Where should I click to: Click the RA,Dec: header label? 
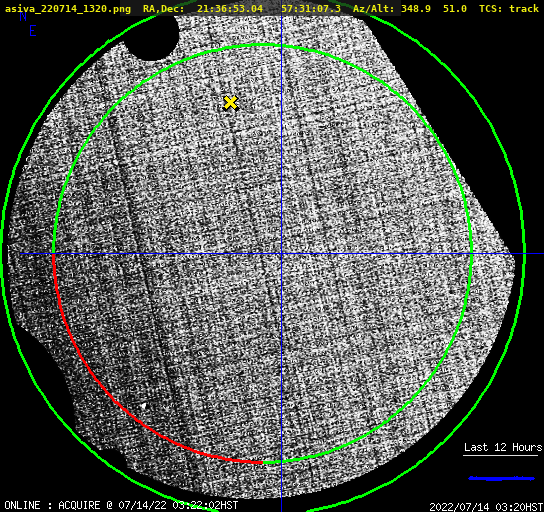[x=163, y=9]
